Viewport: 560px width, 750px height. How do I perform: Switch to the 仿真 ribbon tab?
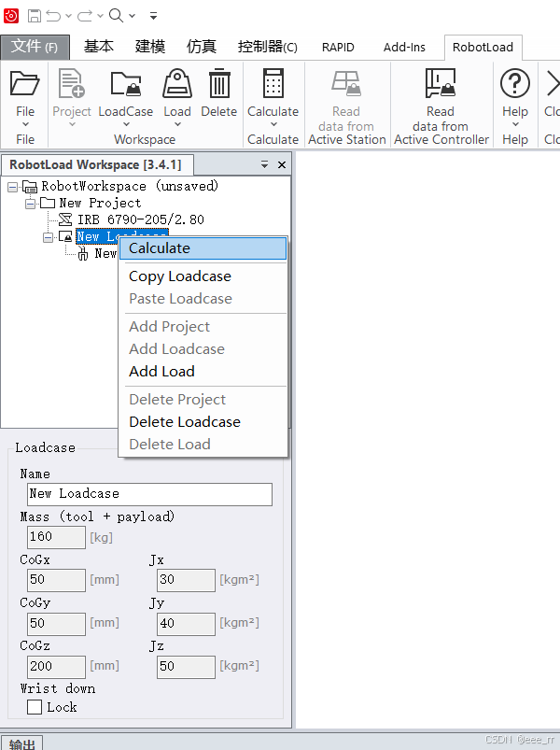click(202, 47)
